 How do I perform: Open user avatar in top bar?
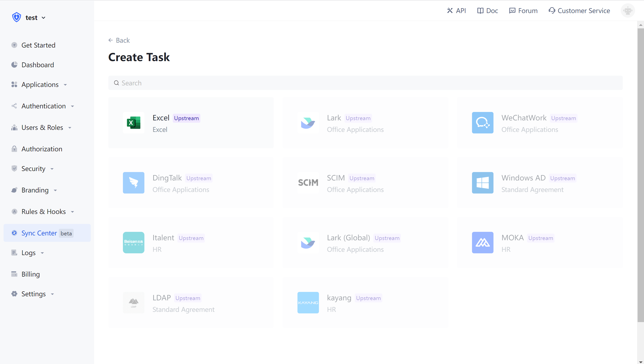(628, 11)
